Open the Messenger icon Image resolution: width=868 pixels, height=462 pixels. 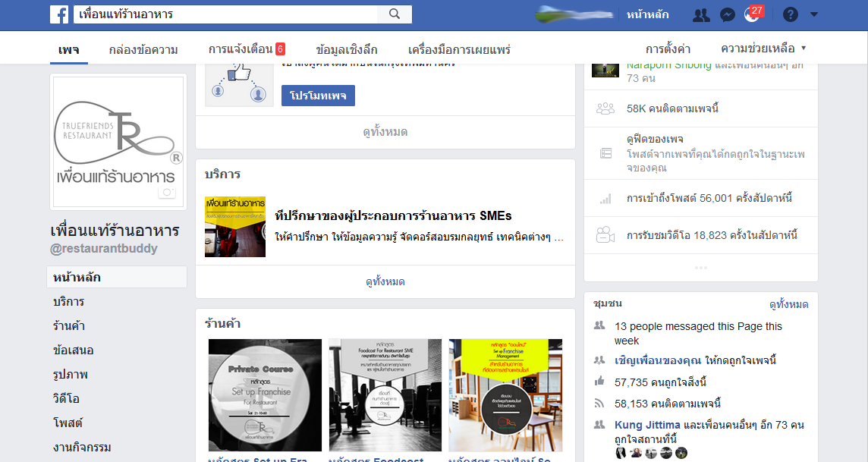tap(728, 15)
